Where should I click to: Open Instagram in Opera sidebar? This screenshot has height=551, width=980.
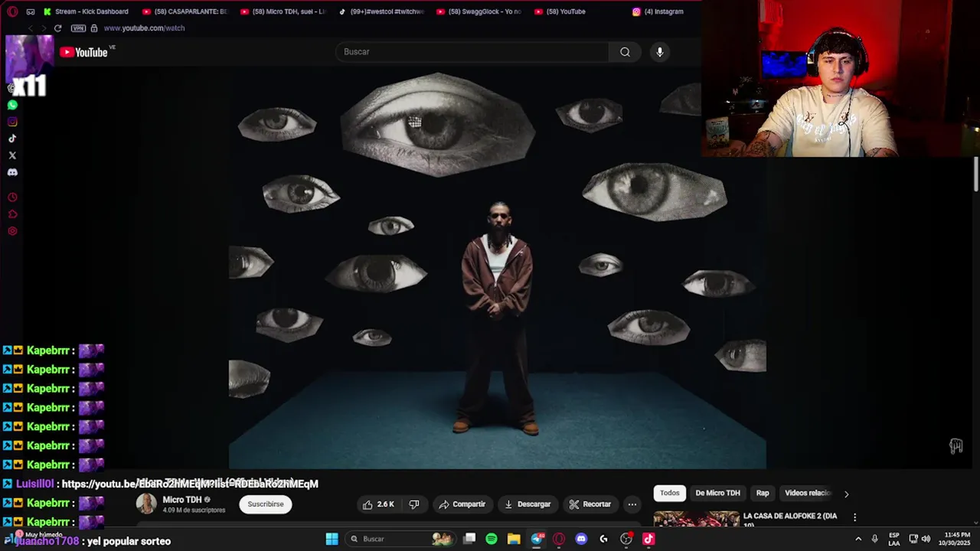[12, 122]
